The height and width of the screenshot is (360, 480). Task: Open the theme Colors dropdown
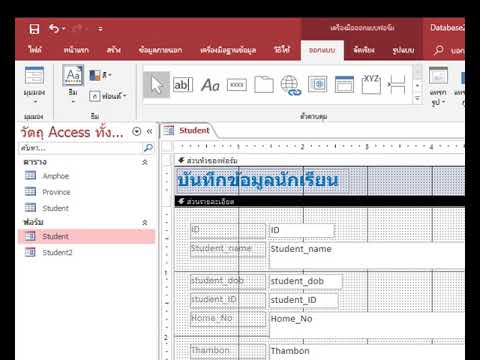100,75
